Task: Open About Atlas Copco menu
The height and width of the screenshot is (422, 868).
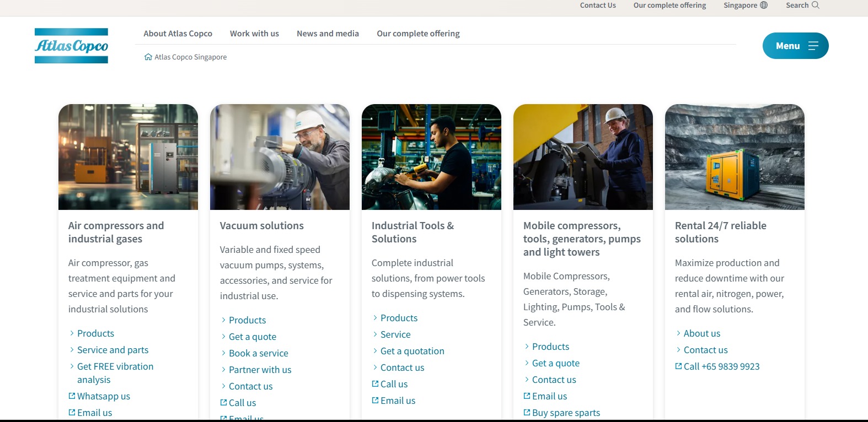Action: point(178,34)
